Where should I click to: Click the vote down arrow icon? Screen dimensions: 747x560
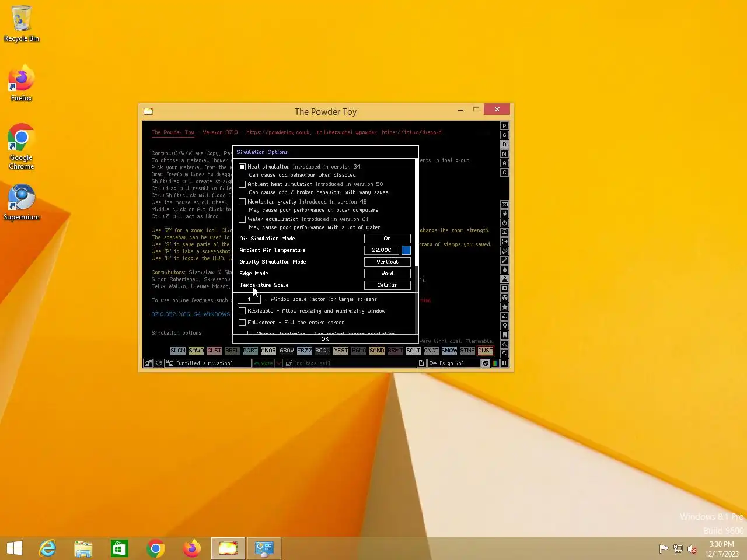point(279,363)
